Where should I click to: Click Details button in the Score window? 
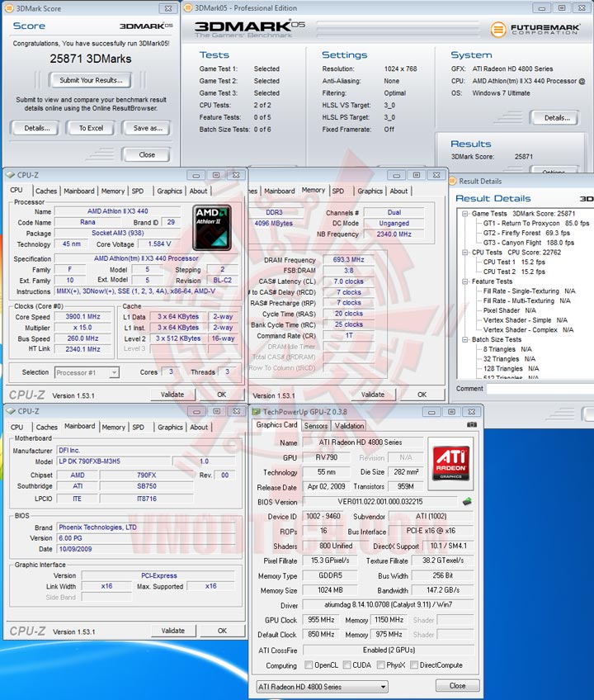tap(36, 128)
